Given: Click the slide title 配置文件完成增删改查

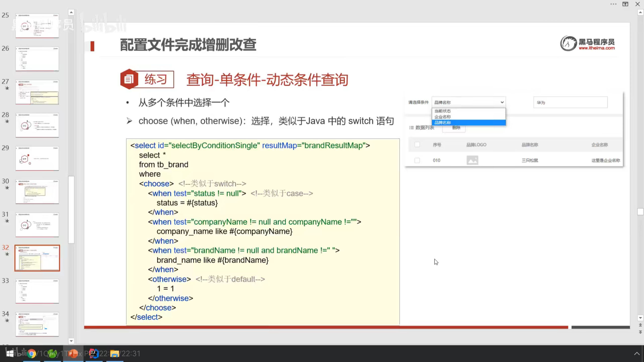Looking at the screenshot, I should click(x=188, y=45).
